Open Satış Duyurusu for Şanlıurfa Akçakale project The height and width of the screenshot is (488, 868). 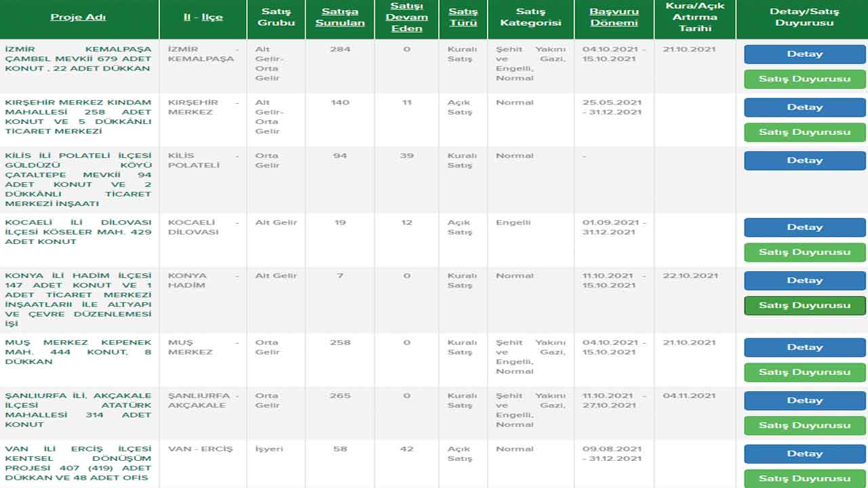[805, 425]
